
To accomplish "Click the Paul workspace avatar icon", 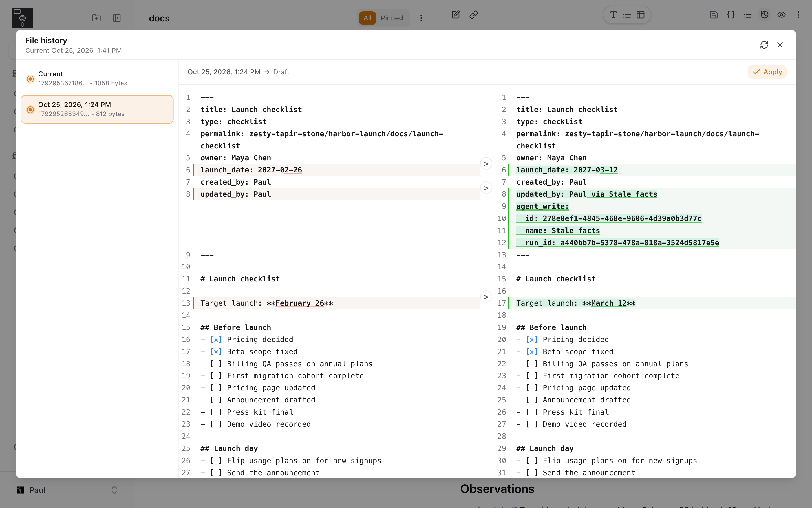I will [x=20, y=490].
